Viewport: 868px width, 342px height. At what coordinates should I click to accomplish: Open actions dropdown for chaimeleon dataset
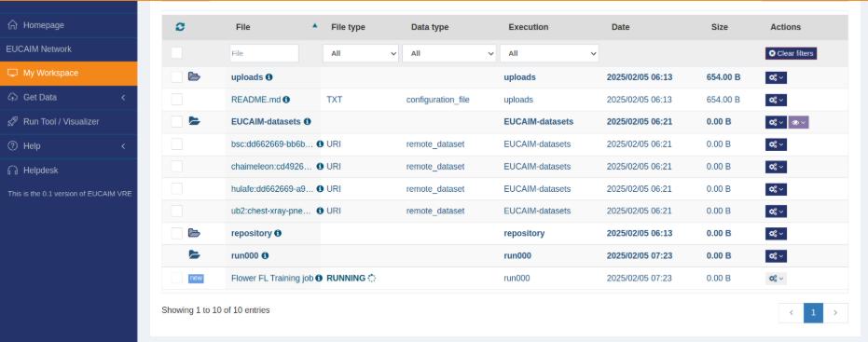pyautogui.click(x=776, y=167)
